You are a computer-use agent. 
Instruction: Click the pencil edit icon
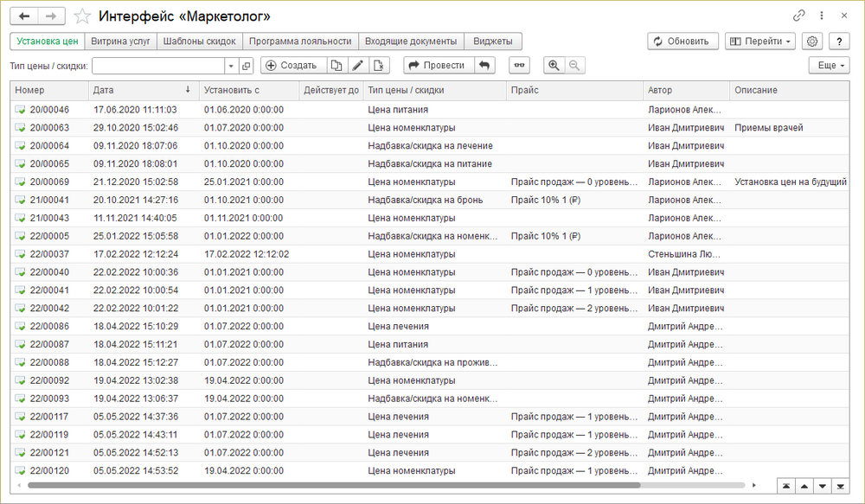coord(357,66)
